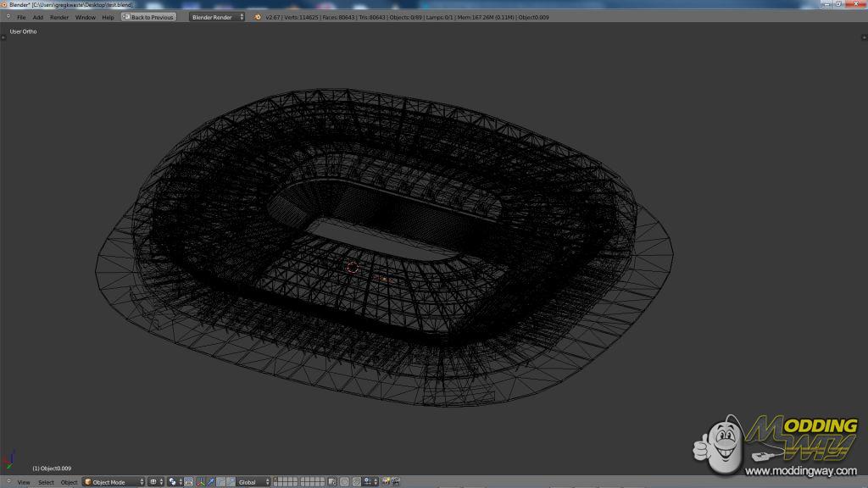The height and width of the screenshot is (488, 868).
Task: Toggle snapping with the magnet icon
Action: click(x=356, y=482)
